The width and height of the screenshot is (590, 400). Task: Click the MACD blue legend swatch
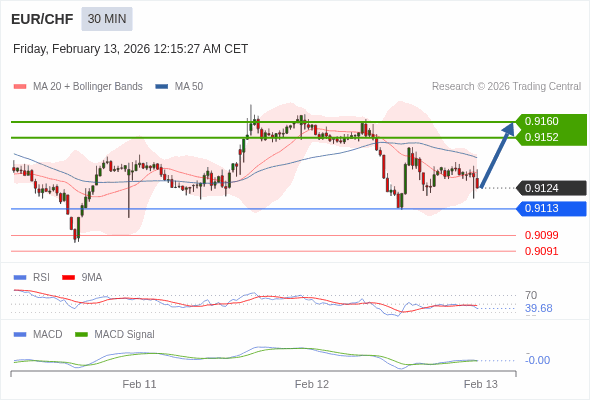pos(20,335)
